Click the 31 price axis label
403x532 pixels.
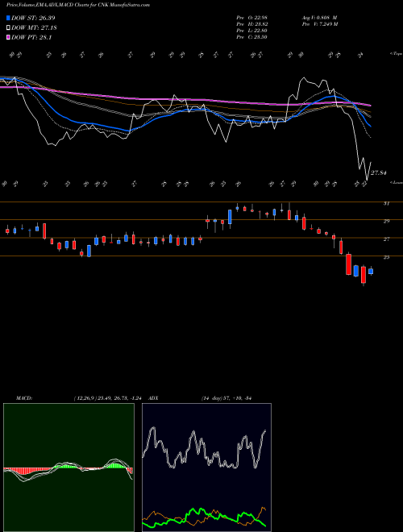(x=386, y=204)
